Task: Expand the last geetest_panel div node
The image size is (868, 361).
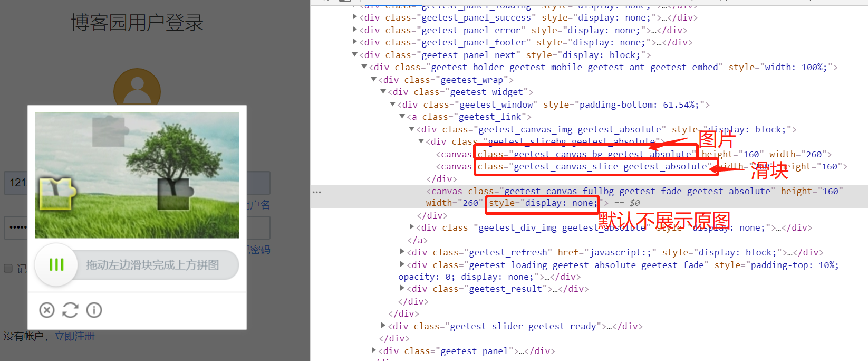Action: coord(374,350)
